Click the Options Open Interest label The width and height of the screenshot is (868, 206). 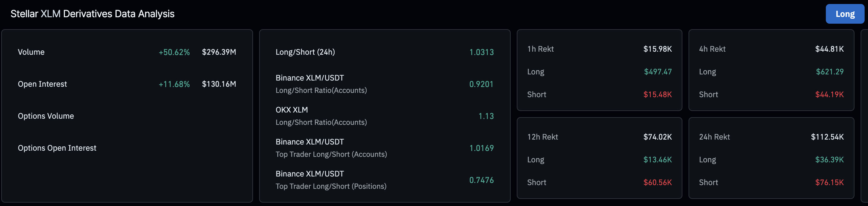point(57,148)
